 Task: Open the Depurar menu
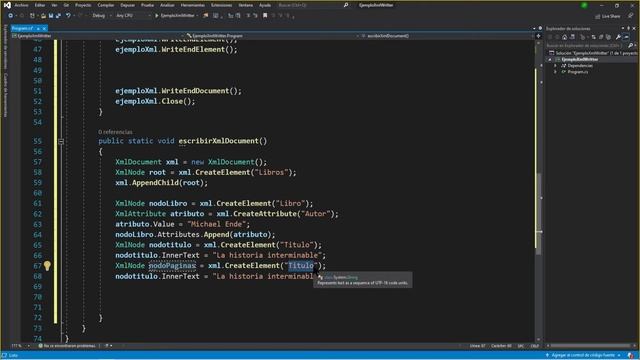(127, 5)
